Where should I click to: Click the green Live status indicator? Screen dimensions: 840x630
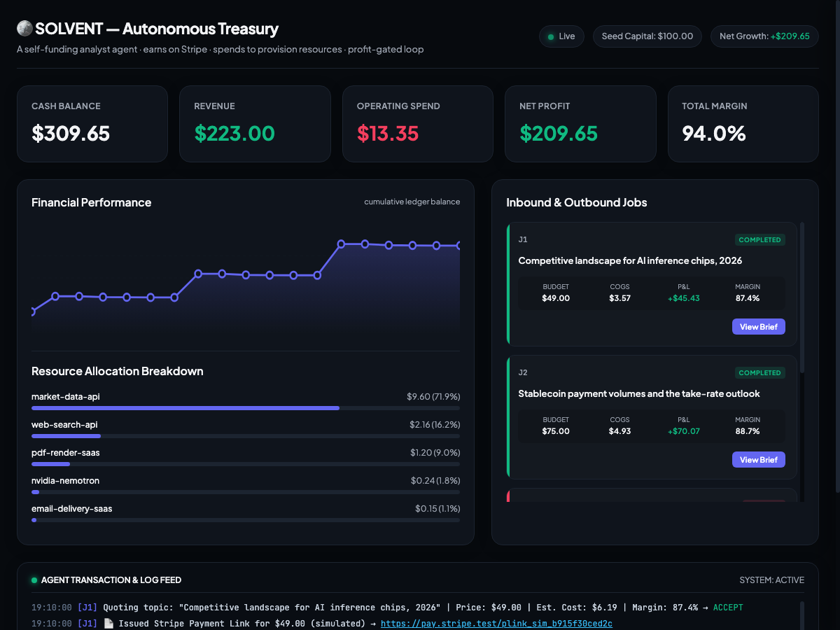561,36
